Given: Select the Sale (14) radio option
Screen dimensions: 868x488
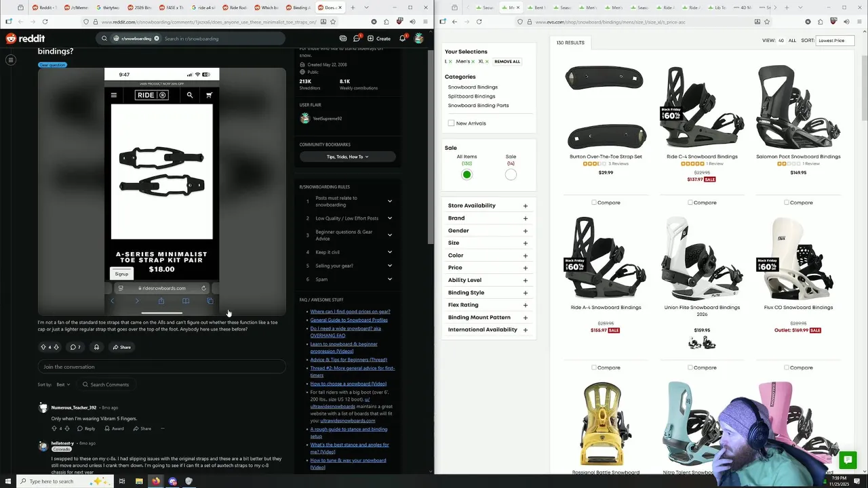Looking at the screenshot, I should pos(511,174).
